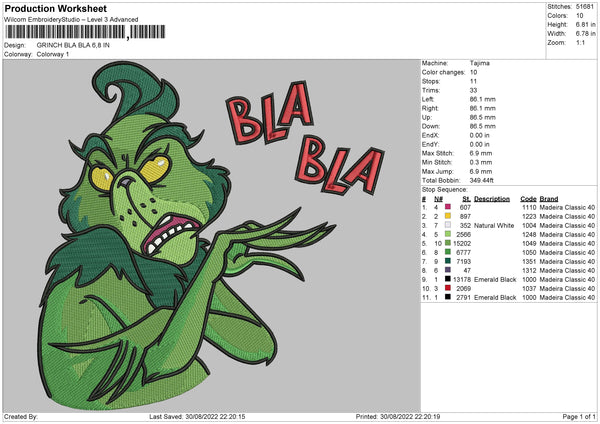Select the "Right:" measurement label
The image size is (600, 424).
point(430,108)
